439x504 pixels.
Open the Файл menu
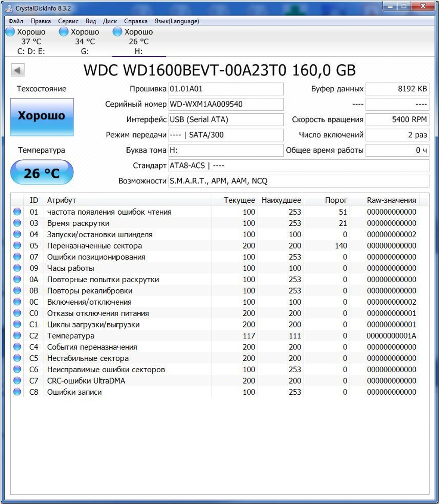(x=17, y=21)
